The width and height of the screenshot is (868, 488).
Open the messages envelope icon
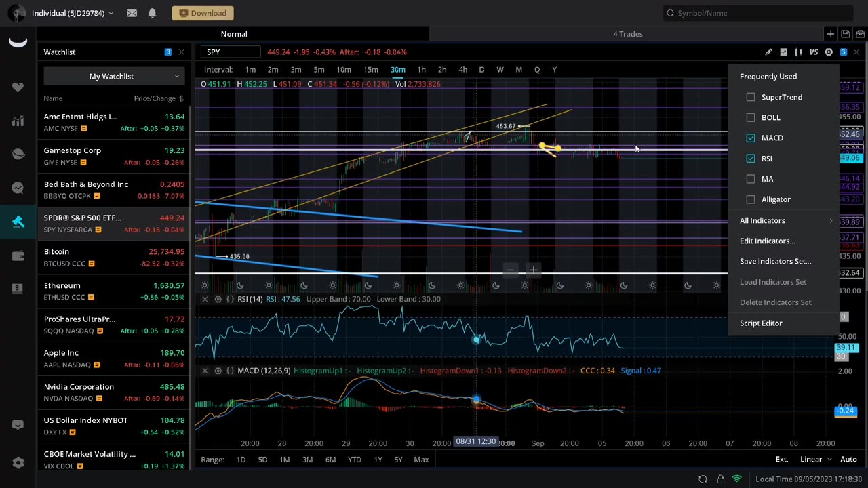(132, 13)
